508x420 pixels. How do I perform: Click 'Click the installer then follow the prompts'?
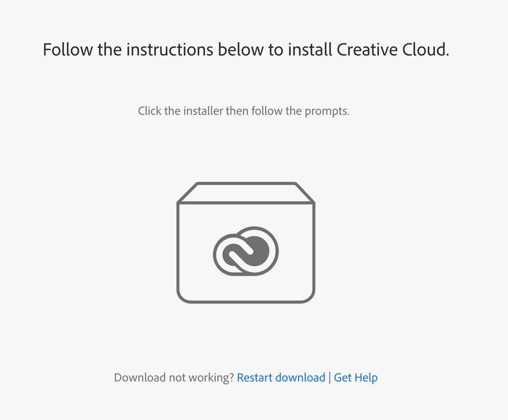[x=244, y=111]
